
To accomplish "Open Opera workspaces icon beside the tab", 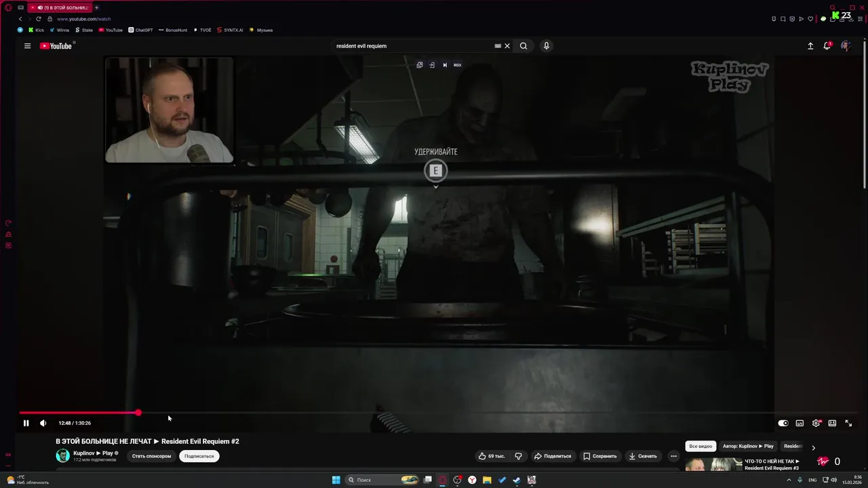I will (21, 7).
